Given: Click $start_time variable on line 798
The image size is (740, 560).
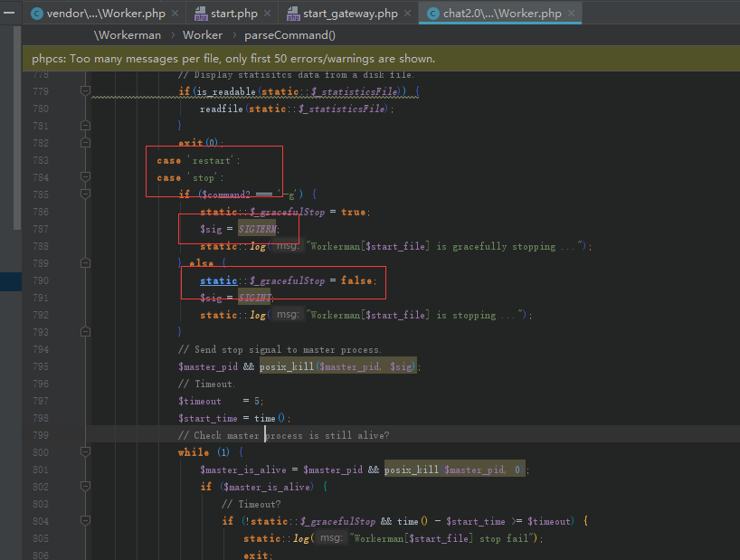Looking at the screenshot, I should 208,419.
